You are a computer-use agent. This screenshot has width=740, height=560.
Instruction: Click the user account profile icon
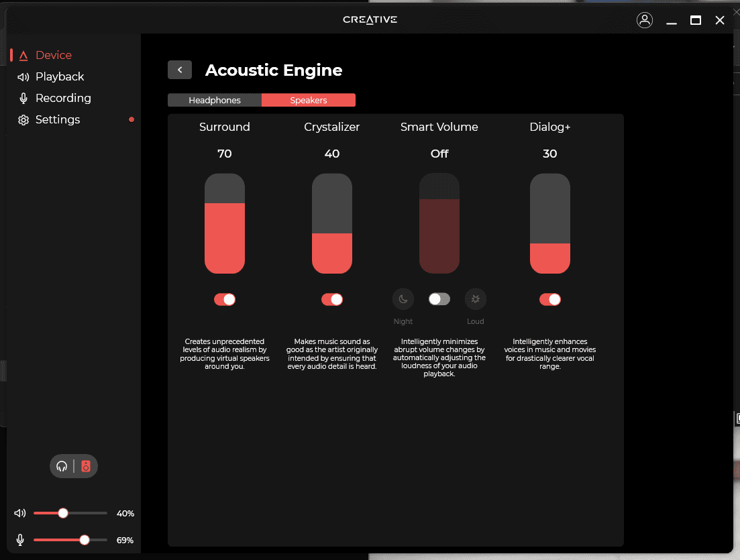point(645,20)
